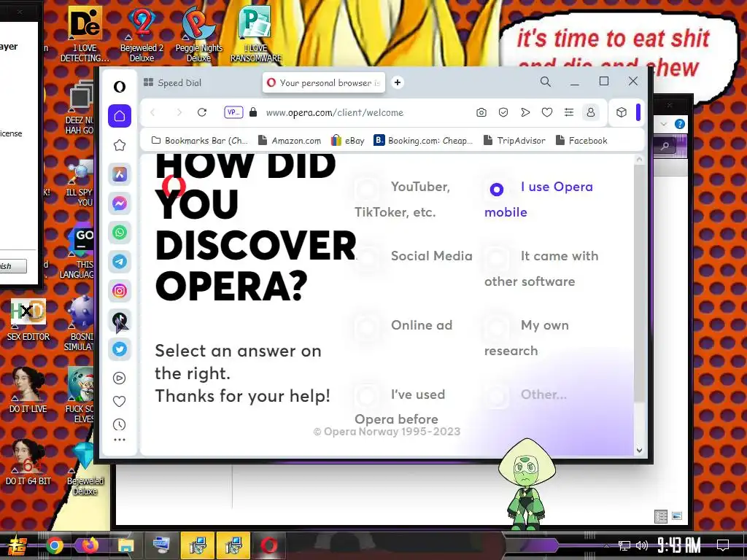Open Peggle Nights Deluxe desktop shortcut
Viewport: 747px width, 560px height.
(x=198, y=34)
